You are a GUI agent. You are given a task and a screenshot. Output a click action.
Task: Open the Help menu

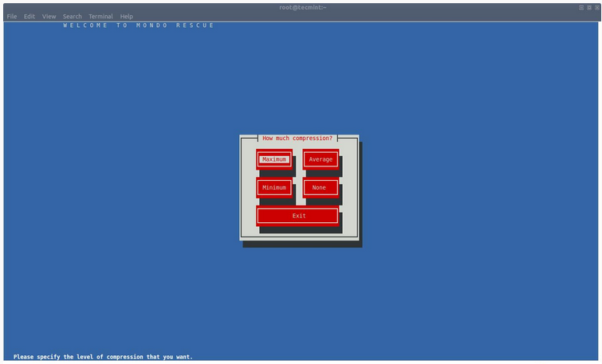click(x=127, y=16)
